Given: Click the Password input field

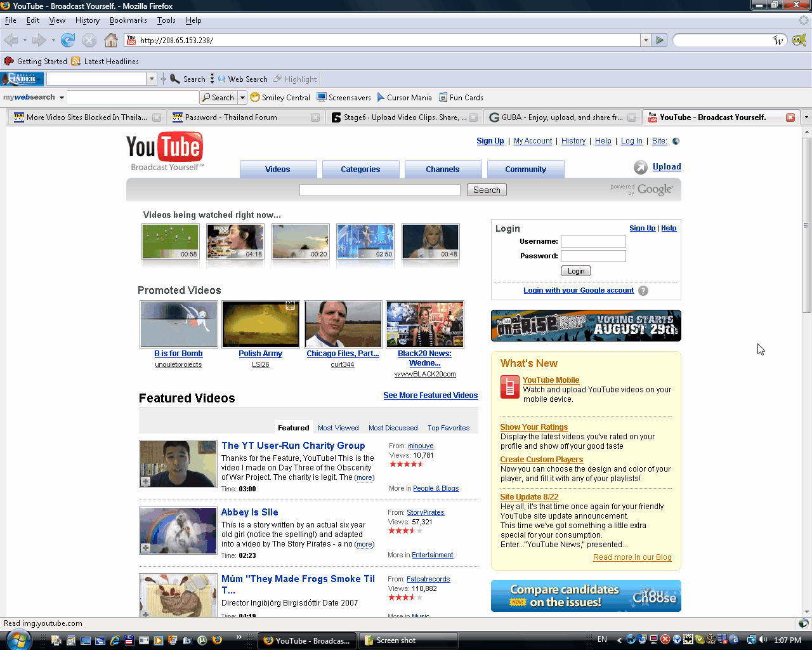Looking at the screenshot, I should 594,256.
